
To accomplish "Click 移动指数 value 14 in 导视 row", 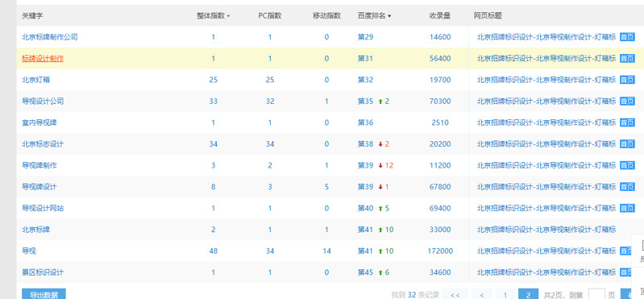I will point(326,251).
